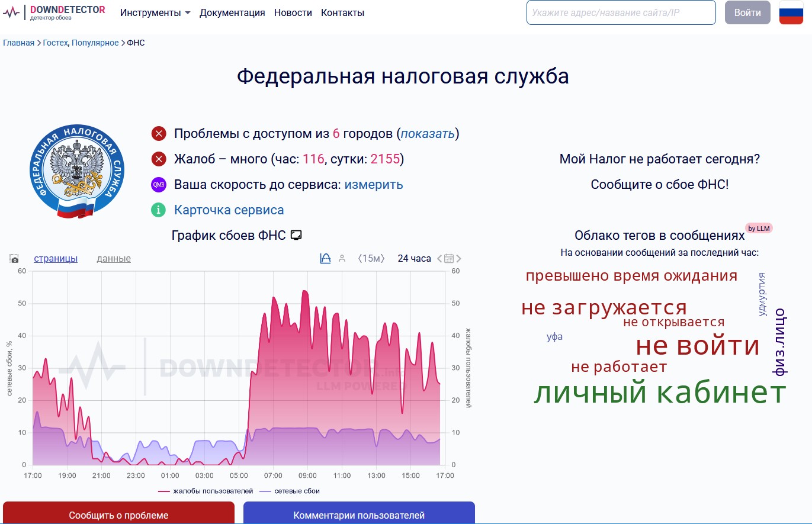Click the purple QMS speed icon
Screen dimensions: 812x524
click(x=158, y=184)
